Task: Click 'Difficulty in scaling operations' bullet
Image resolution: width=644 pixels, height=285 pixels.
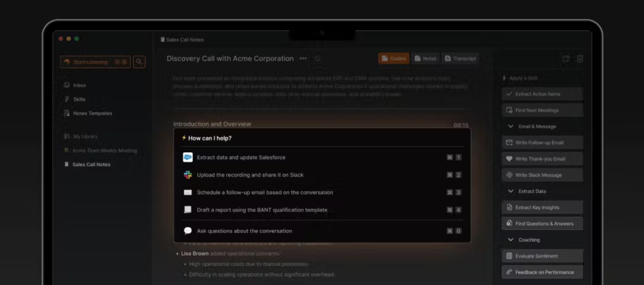Action: (262, 275)
